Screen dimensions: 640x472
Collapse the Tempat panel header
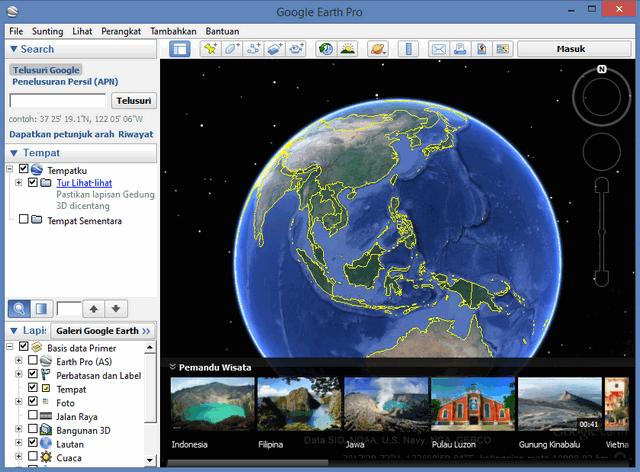tap(14, 153)
